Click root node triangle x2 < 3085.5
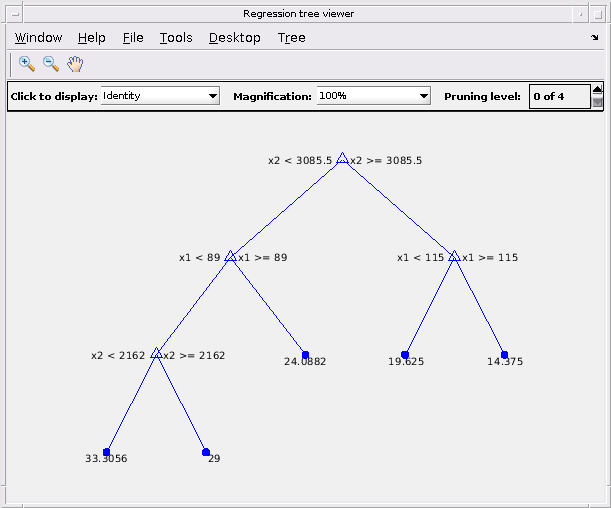611x508 pixels. tap(342, 158)
